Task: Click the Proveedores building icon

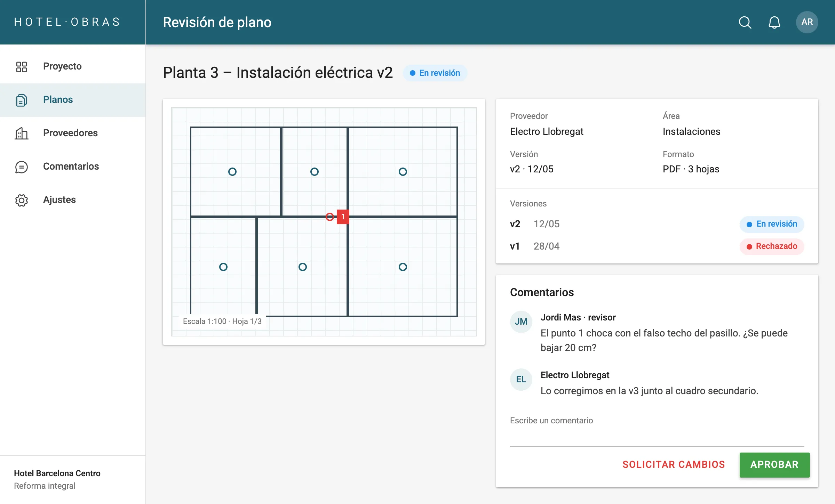Action: pos(22,133)
